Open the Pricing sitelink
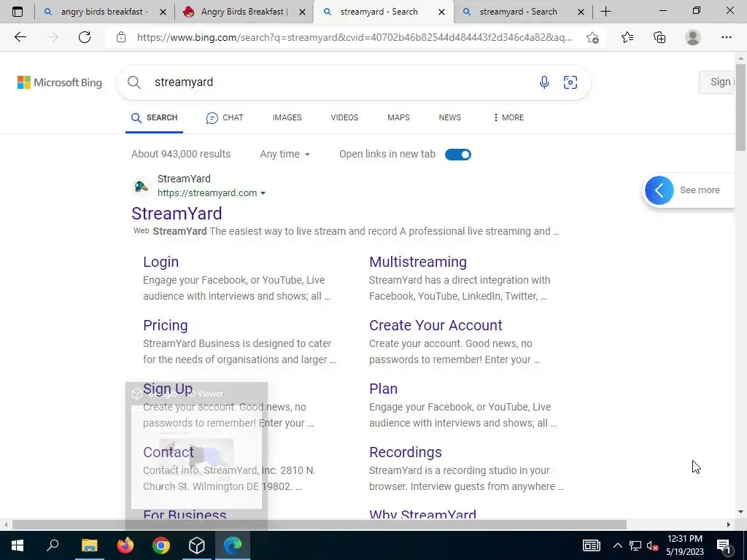 tap(166, 325)
